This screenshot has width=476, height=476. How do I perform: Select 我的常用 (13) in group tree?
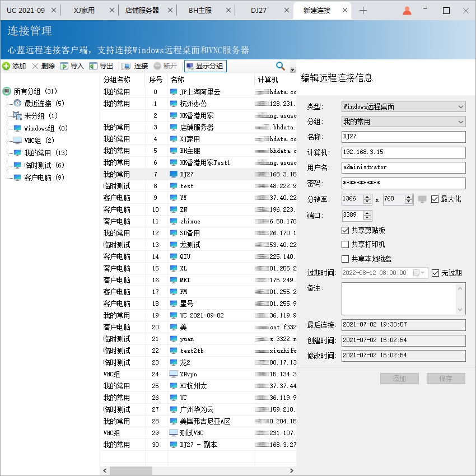coord(46,153)
